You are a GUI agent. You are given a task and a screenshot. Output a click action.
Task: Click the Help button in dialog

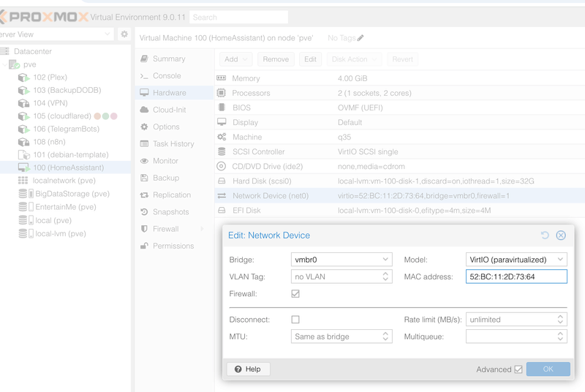pos(248,369)
